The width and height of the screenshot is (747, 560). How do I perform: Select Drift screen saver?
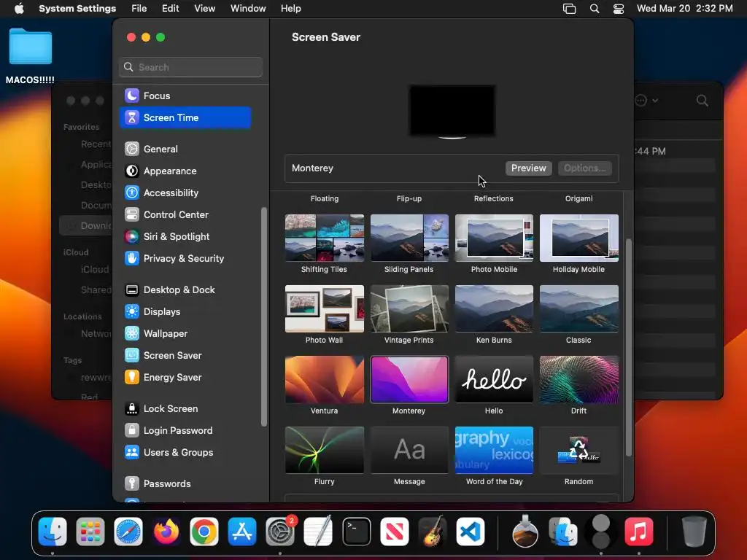click(x=578, y=379)
